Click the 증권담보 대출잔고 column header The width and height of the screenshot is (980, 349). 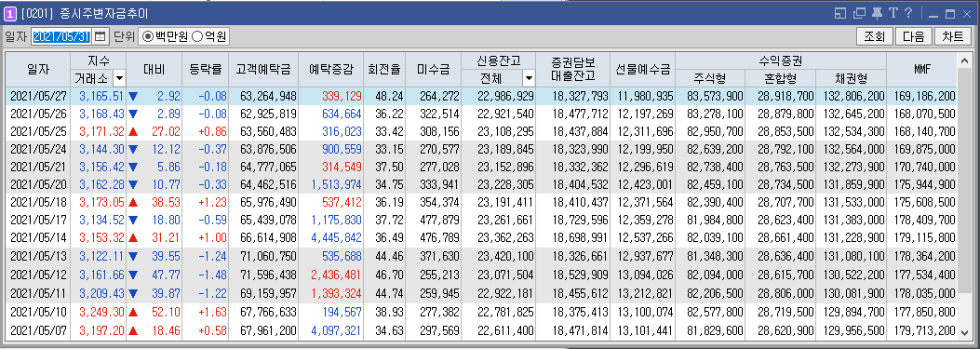(x=573, y=70)
